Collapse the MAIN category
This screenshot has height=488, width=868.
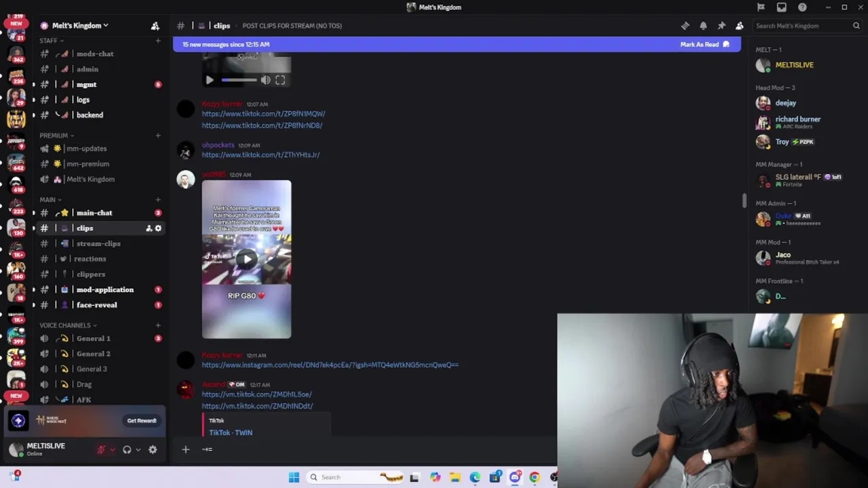click(50, 200)
